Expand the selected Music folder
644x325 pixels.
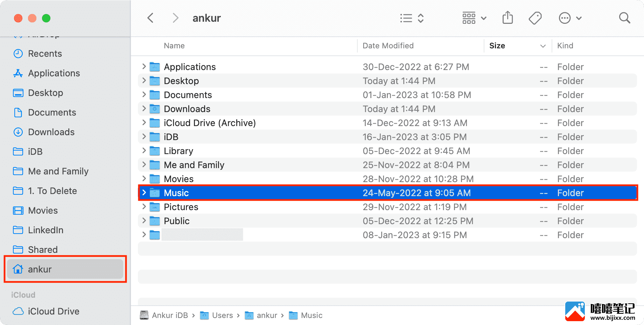point(144,193)
